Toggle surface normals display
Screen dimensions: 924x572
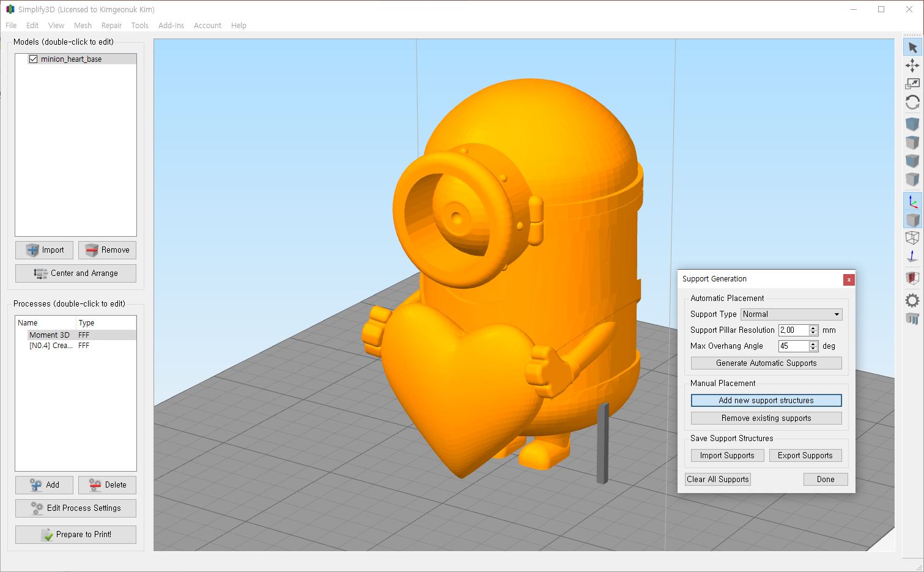912,256
